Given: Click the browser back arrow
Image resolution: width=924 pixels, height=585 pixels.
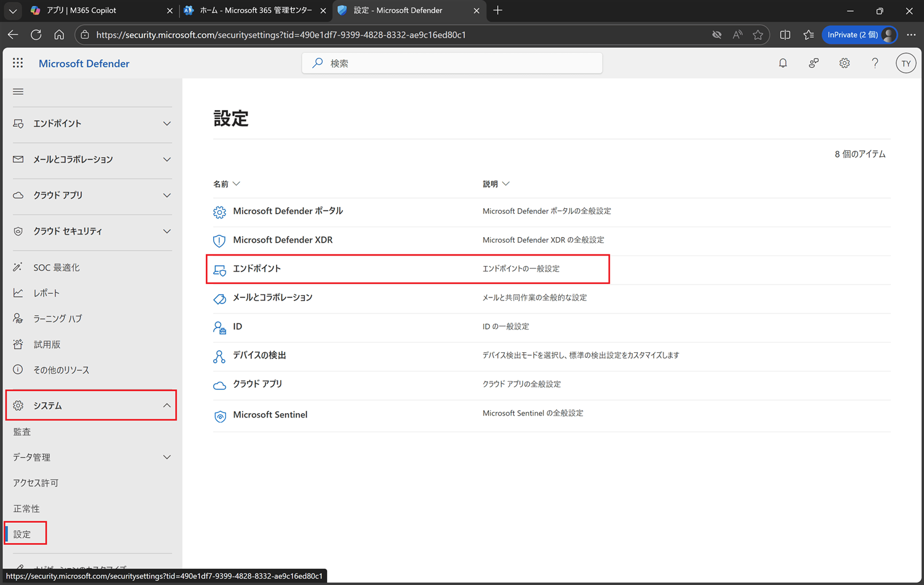Looking at the screenshot, I should coord(13,34).
